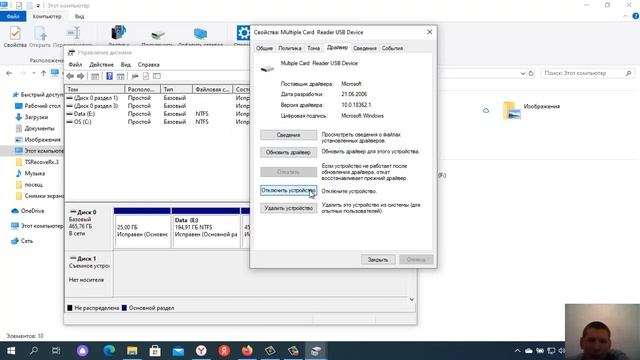Open Microsoft Store from taskbar
640x360 pixels.
[155, 351]
